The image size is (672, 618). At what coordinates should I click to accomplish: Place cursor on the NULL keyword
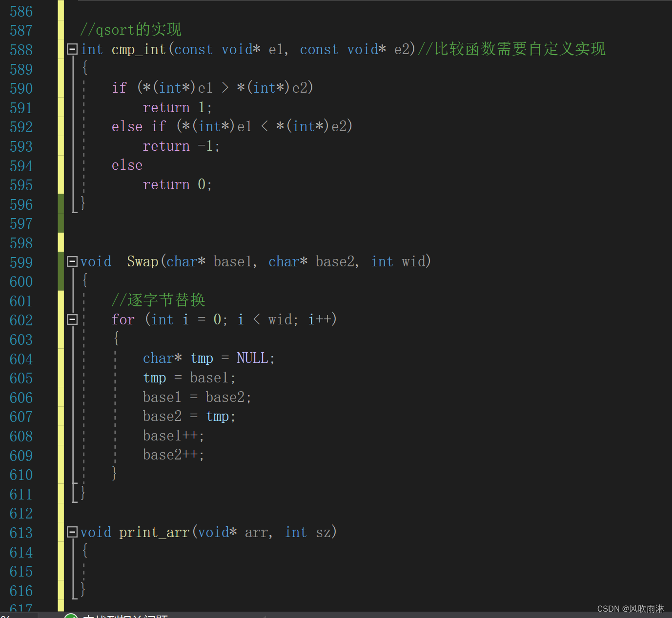click(252, 358)
